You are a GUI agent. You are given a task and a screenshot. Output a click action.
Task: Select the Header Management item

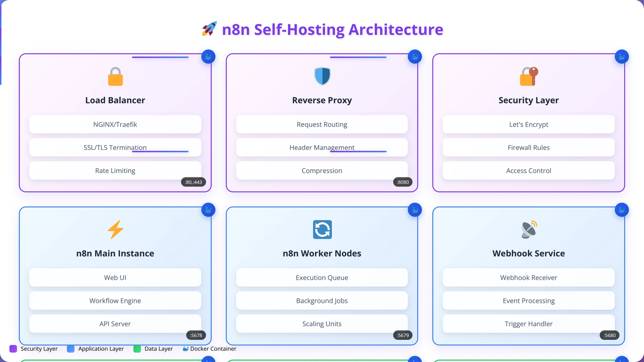point(322,147)
